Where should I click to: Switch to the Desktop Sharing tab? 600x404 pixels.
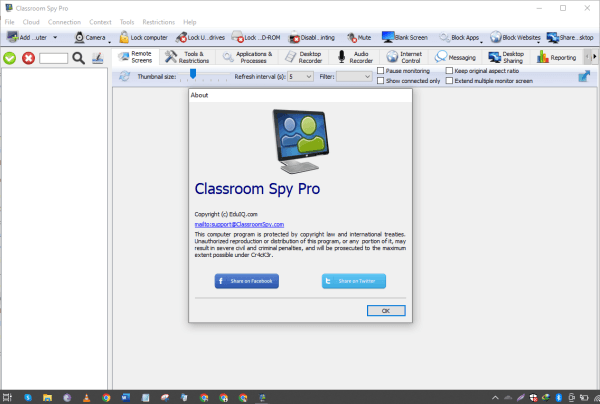[506, 57]
